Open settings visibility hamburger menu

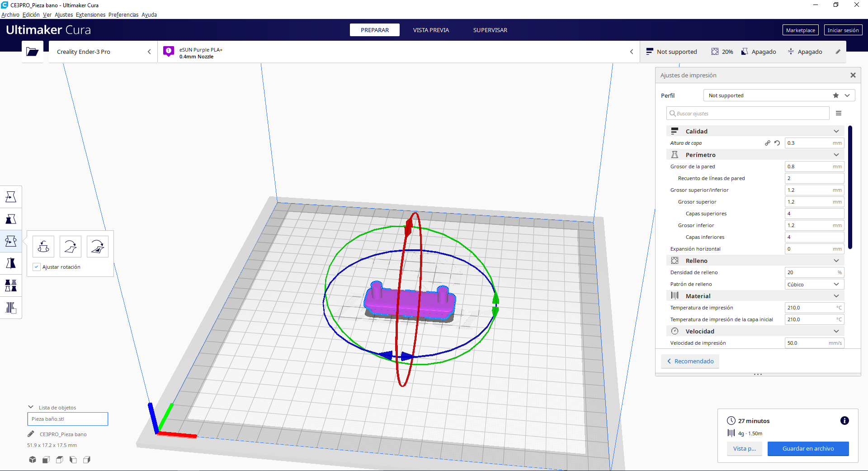click(839, 113)
